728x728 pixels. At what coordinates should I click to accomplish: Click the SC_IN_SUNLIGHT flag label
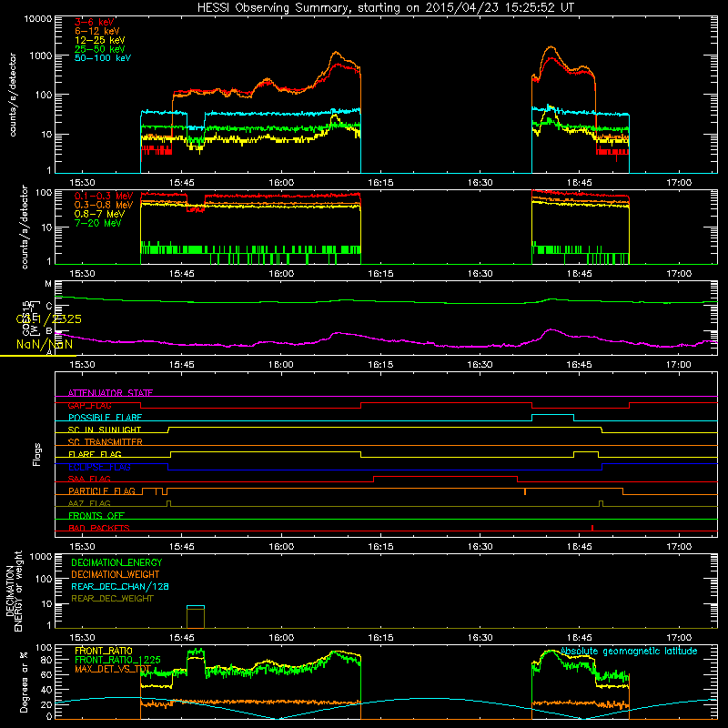coord(105,430)
